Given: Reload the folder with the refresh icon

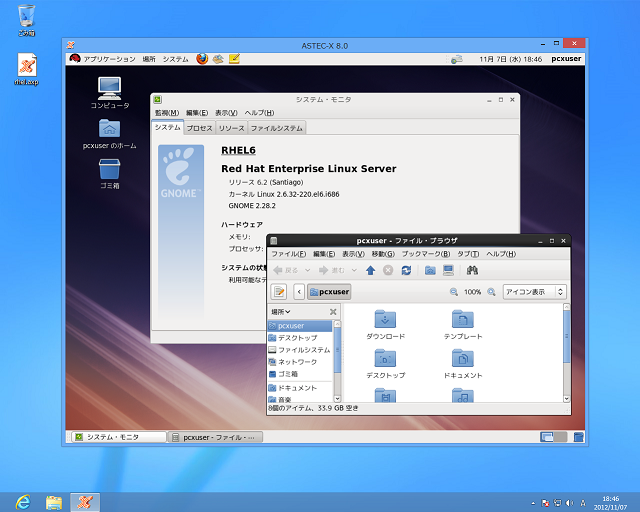Looking at the screenshot, I should [406, 270].
